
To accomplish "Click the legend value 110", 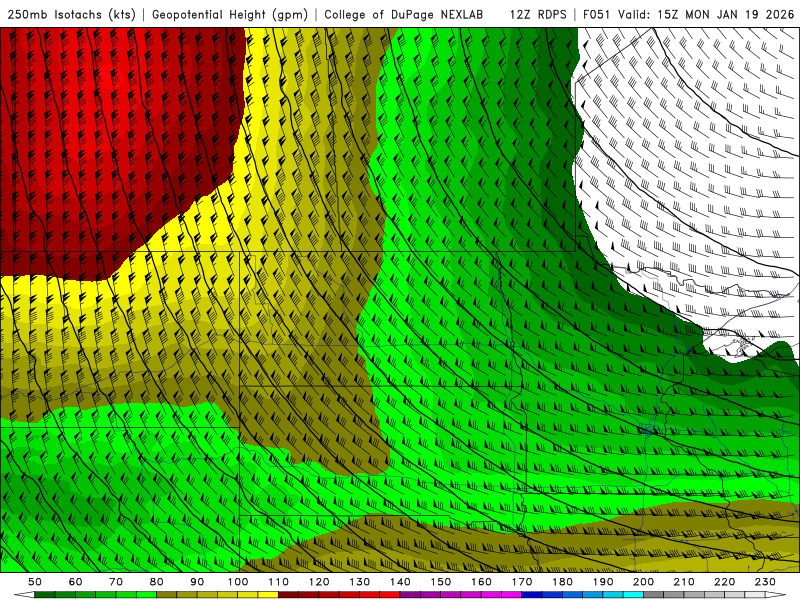I will tap(279, 582).
